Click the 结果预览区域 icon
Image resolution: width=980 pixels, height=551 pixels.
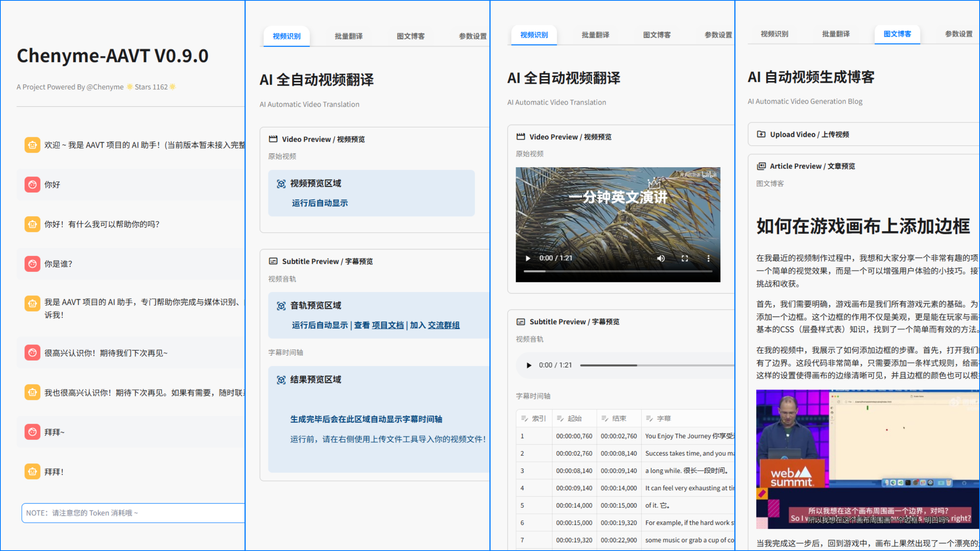coord(281,380)
